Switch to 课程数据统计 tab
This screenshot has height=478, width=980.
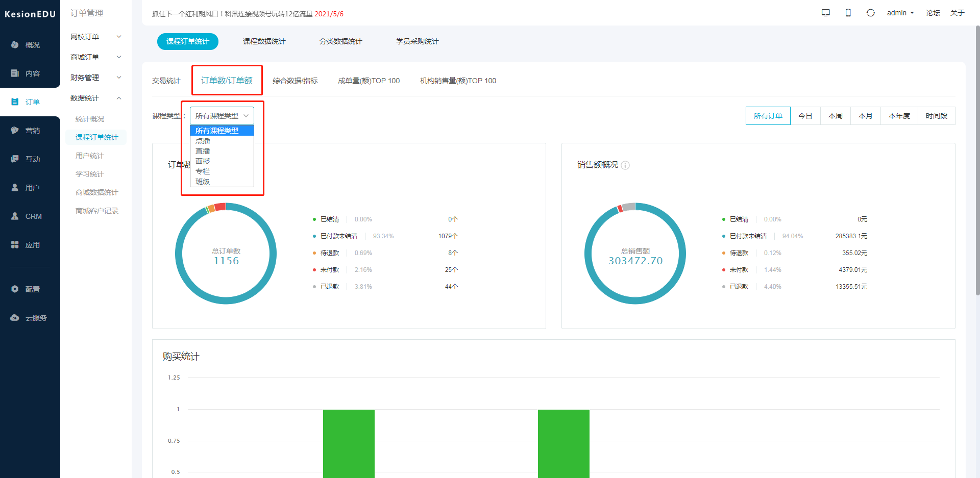click(264, 41)
